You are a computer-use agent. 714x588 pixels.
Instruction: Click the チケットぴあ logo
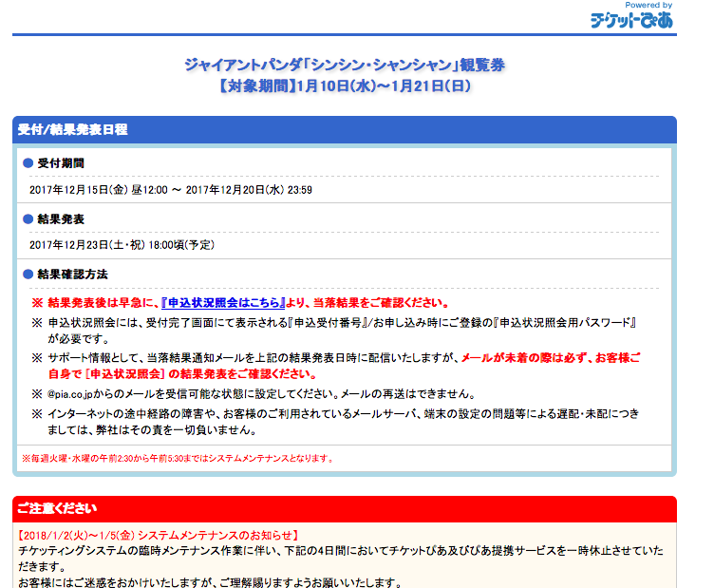coord(631,20)
